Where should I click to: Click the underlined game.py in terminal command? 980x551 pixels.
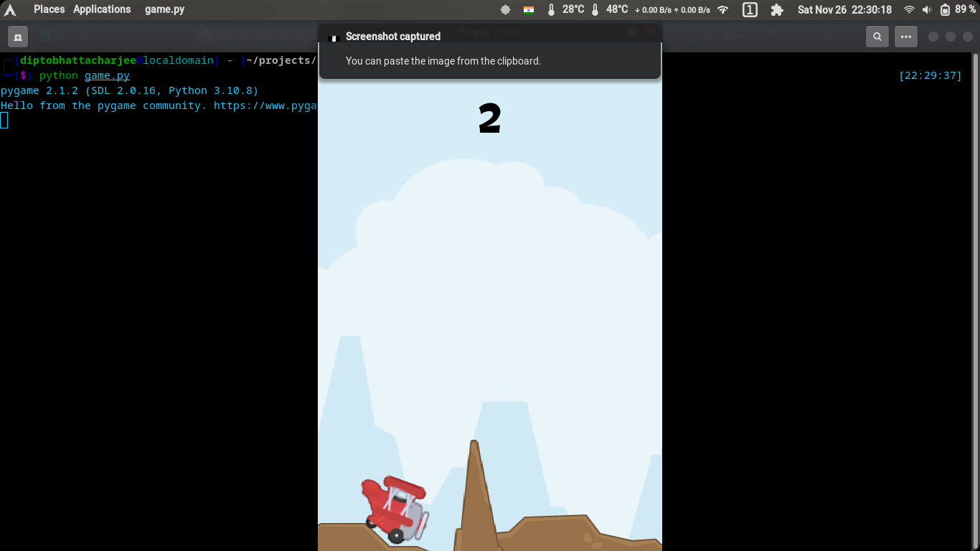(107, 75)
